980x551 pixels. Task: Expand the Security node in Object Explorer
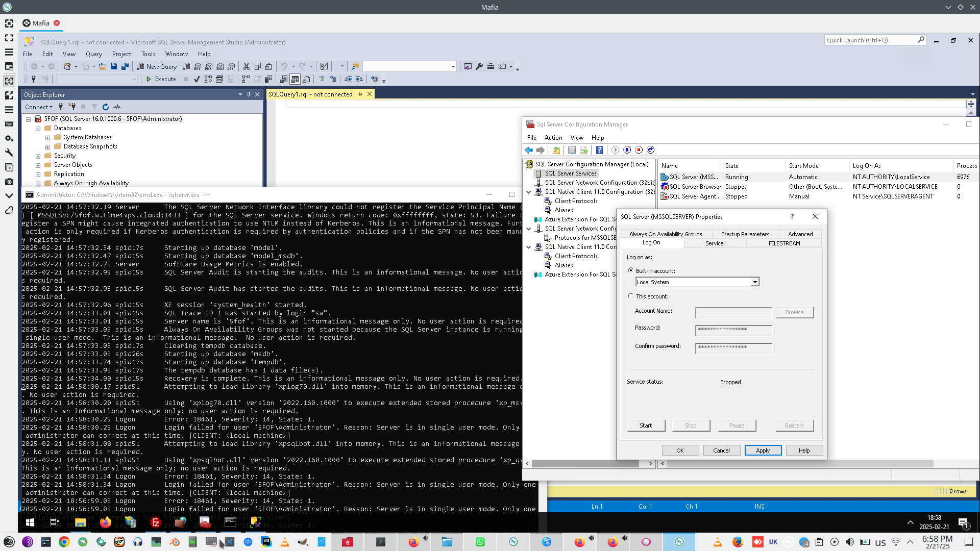point(38,156)
